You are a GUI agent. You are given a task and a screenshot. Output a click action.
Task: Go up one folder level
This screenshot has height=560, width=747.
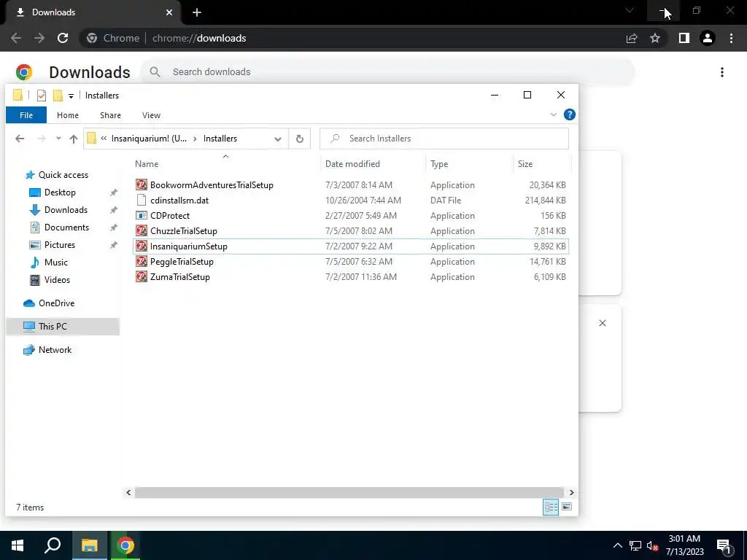74,139
